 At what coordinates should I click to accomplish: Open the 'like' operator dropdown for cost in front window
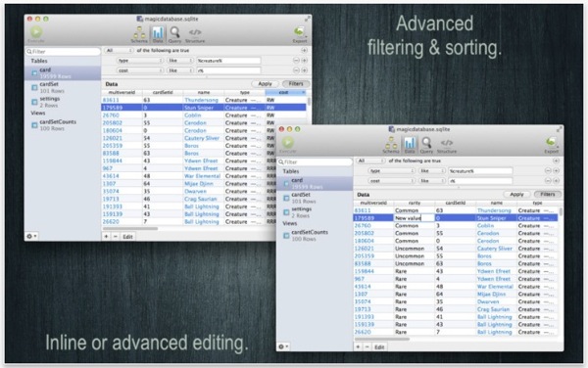pyautogui.click(x=432, y=180)
